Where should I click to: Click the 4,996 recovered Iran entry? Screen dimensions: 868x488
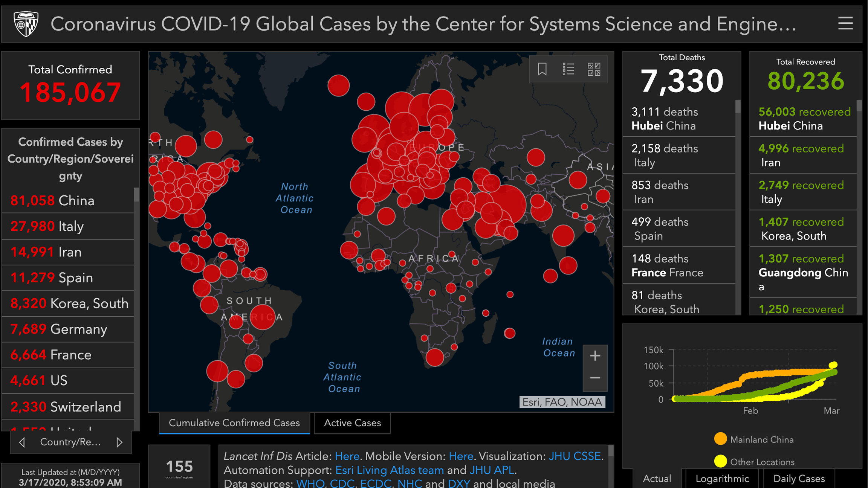click(803, 155)
